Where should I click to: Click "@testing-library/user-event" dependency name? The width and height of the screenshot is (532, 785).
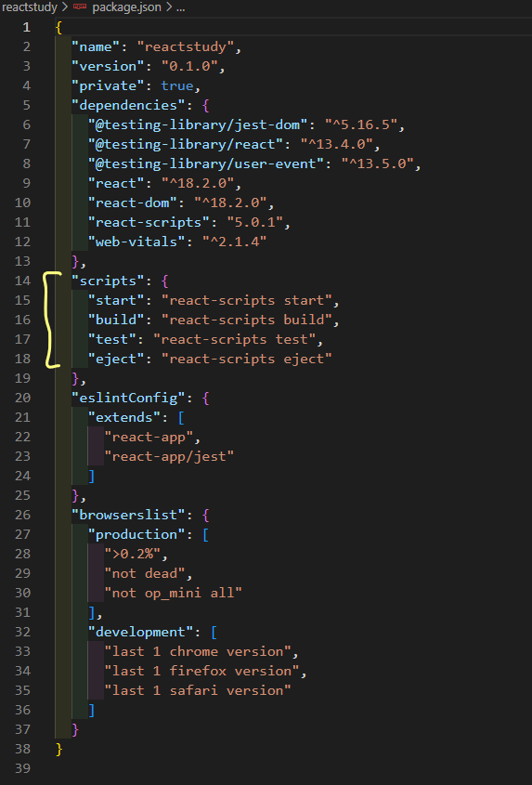(206, 164)
